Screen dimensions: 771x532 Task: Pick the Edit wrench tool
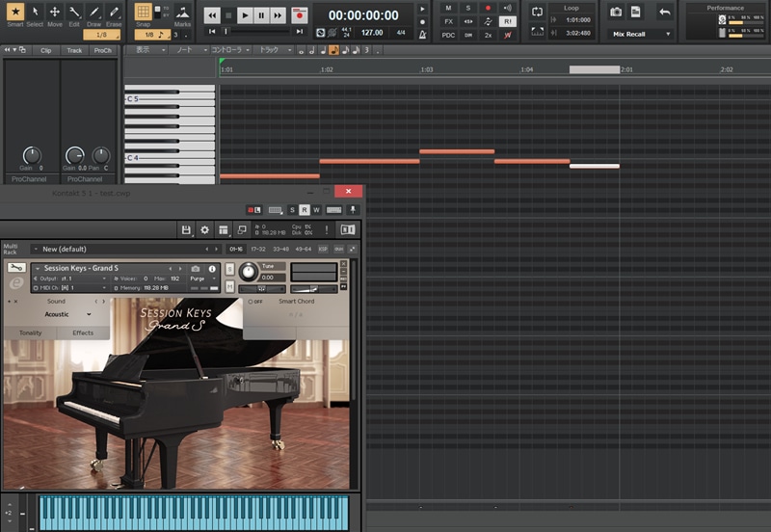(x=74, y=12)
